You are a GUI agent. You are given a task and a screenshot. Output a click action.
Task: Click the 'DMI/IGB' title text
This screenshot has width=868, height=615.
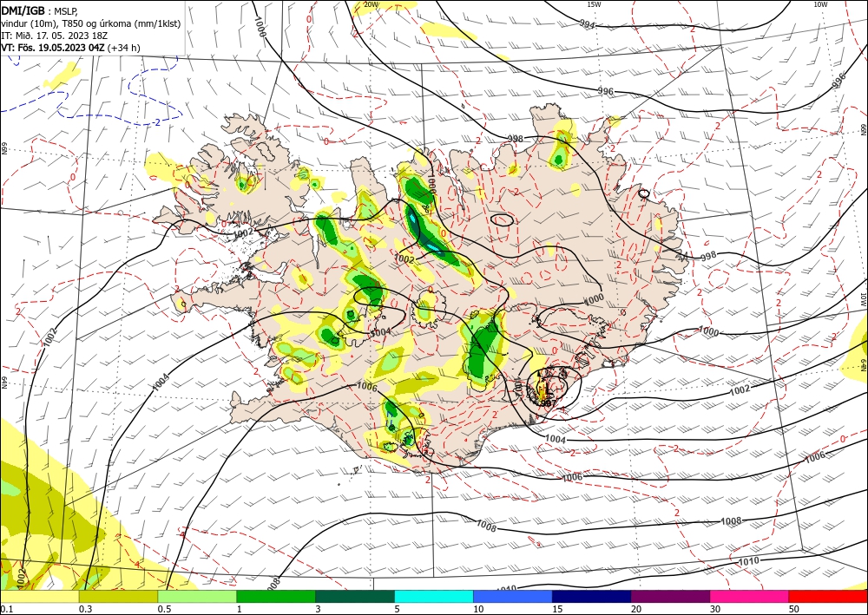pos(23,10)
